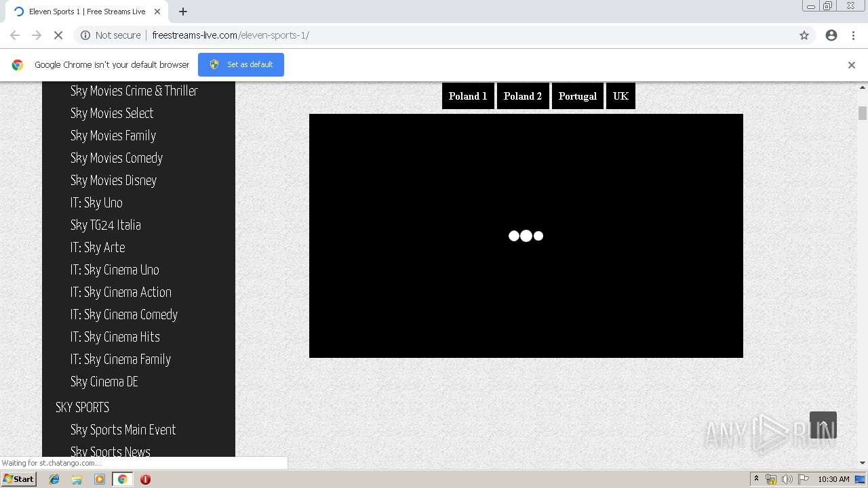The width and height of the screenshot is (868, 488).
Task: Open Windows Media Player from taskbar
Action: coord(100,479)
